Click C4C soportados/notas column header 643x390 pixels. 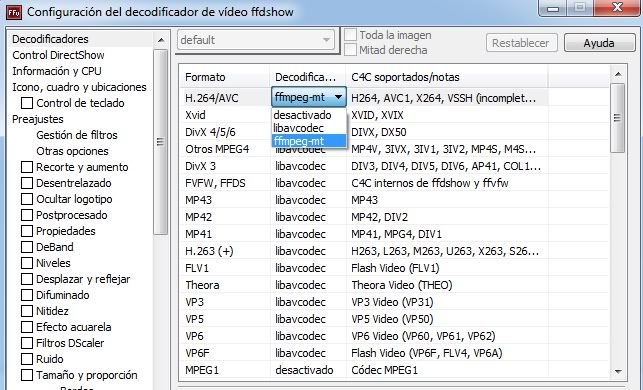(447, 77)
